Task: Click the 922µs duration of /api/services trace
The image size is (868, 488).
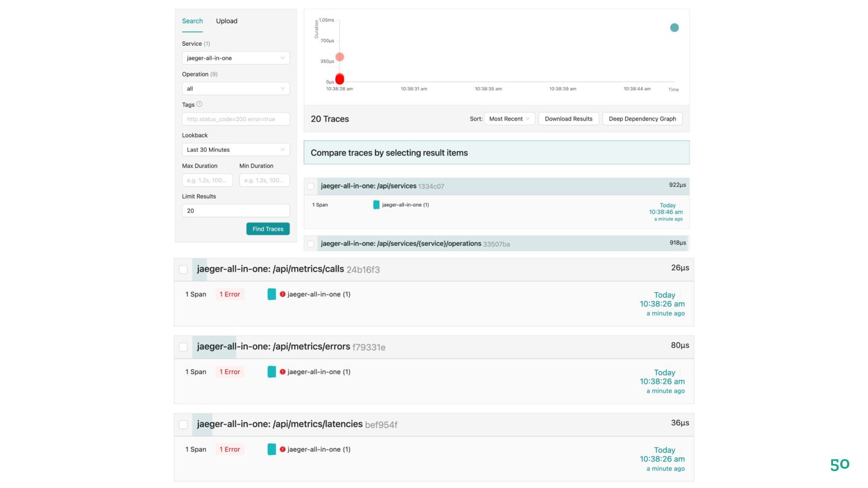Action: (x=678, y=185)
